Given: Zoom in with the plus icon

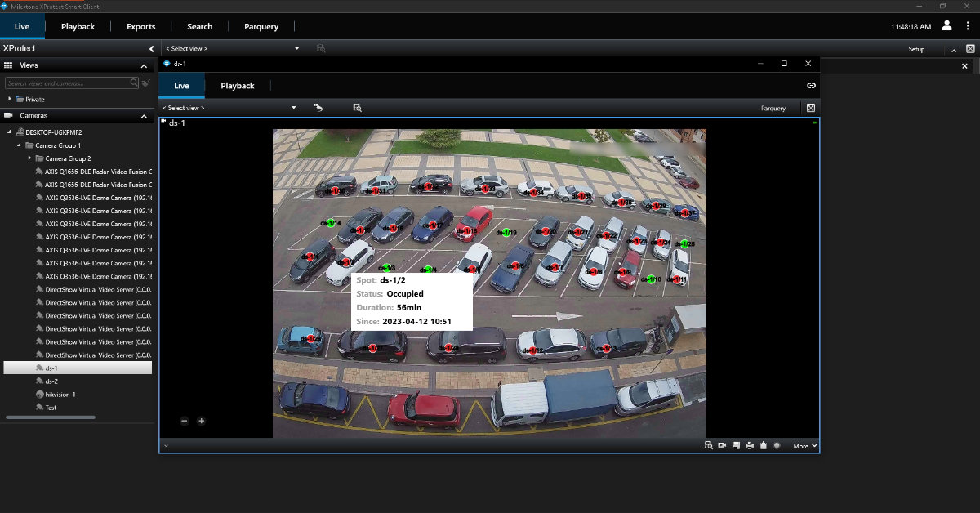Looking at the screenshot, I should 202,421.
